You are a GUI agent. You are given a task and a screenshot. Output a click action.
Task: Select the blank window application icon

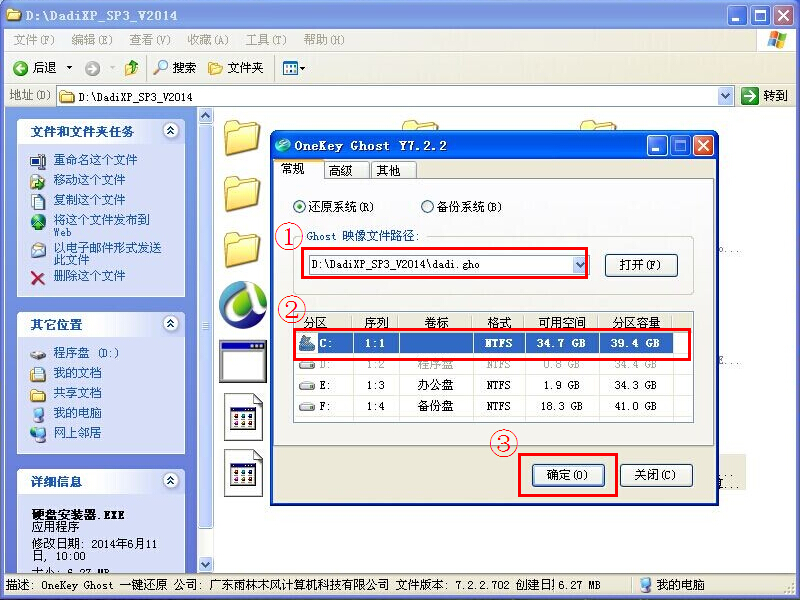tap(243, 361)
